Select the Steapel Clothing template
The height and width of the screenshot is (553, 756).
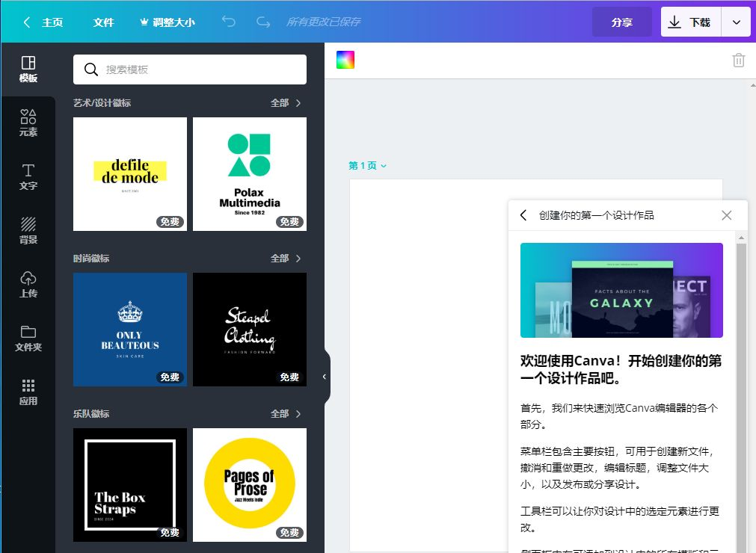coord(250,330)
